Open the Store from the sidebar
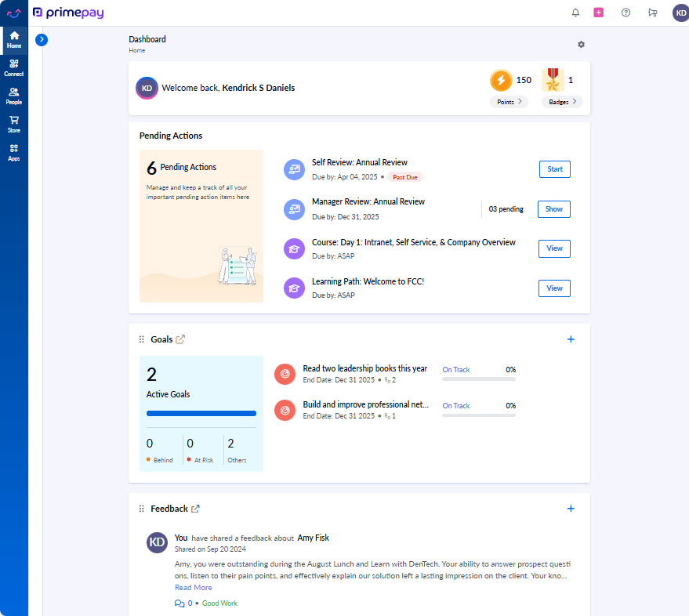The image size is (689, 616). (13, 124)
